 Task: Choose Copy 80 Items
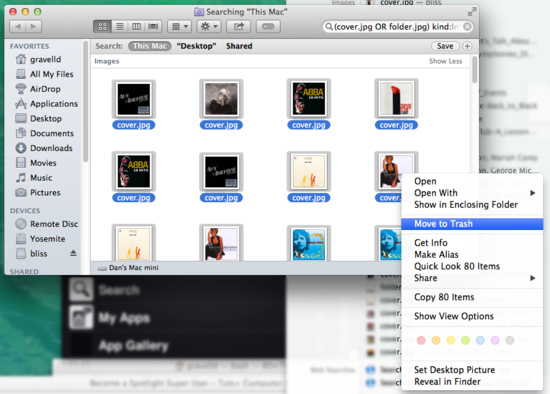coord(472,297)
